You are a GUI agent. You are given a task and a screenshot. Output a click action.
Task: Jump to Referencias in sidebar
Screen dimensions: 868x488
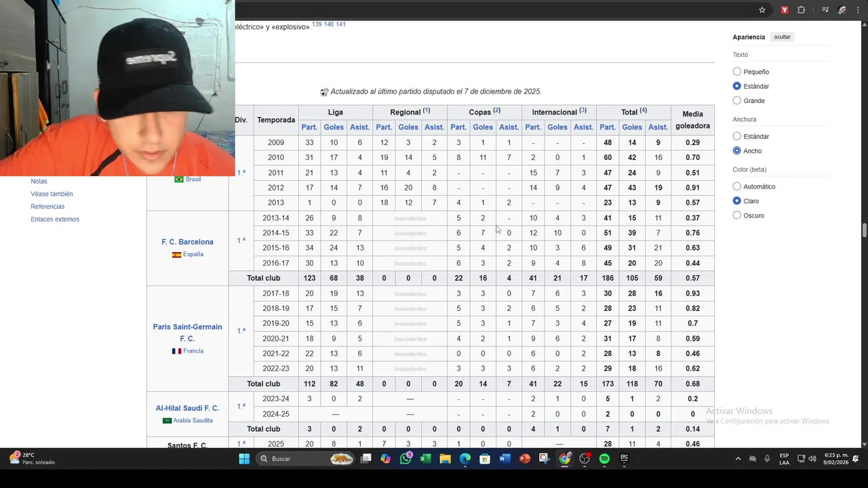[47, 207]
